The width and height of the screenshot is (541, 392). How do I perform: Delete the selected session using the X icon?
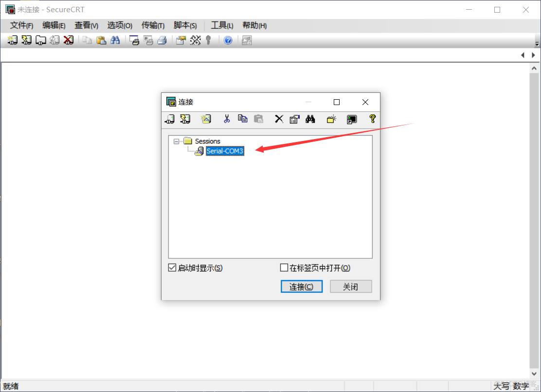pos(279,119)
